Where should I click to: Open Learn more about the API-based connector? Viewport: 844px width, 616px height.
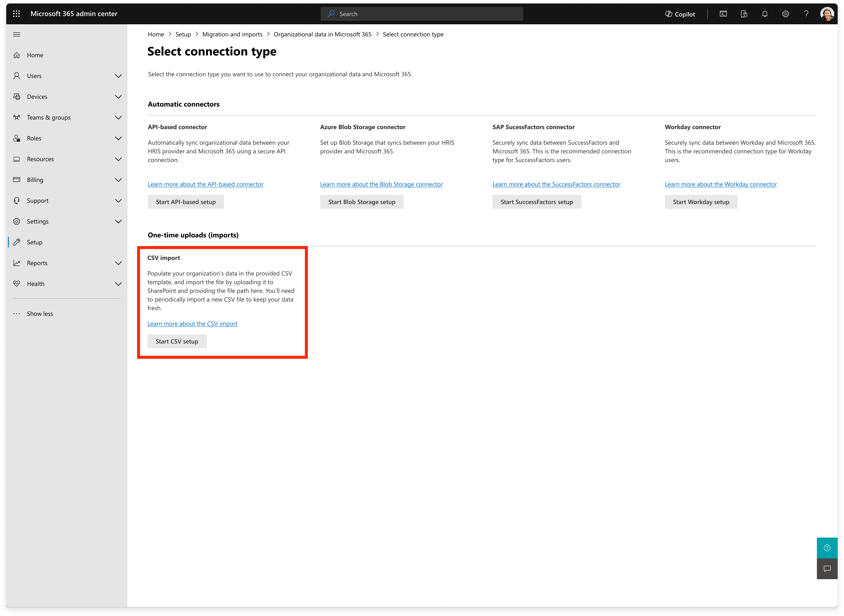pos(205,184)
